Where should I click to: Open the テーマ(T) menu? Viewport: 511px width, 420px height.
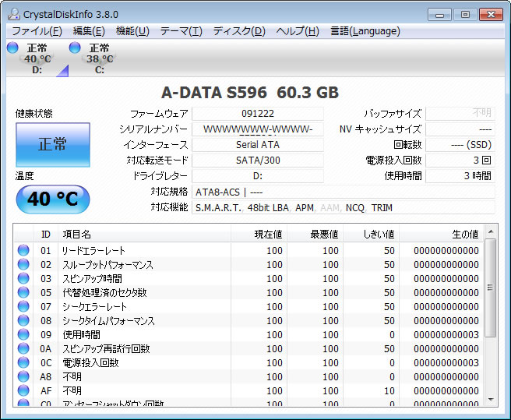(x=181, y=31)
